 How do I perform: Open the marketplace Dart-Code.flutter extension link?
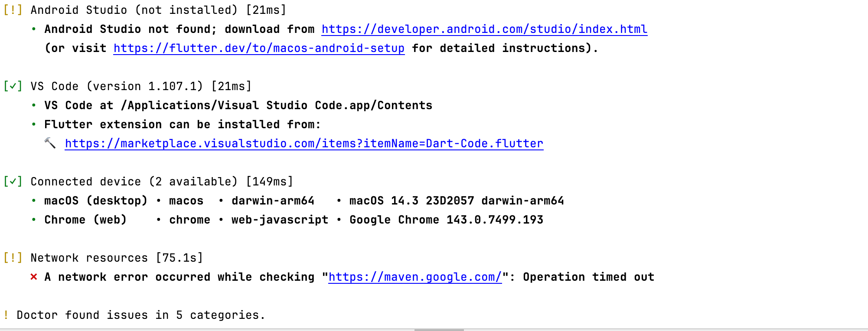pyautogui.click(x=304, y=143)
